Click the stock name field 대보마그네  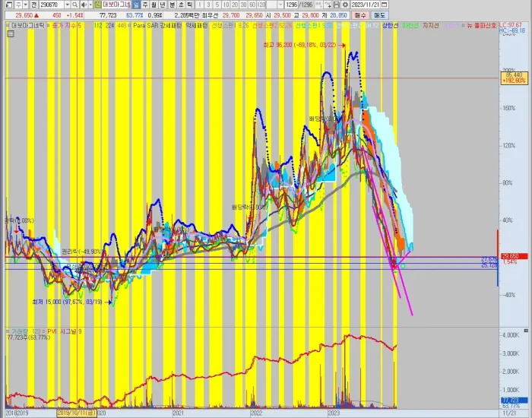point(116,5)
